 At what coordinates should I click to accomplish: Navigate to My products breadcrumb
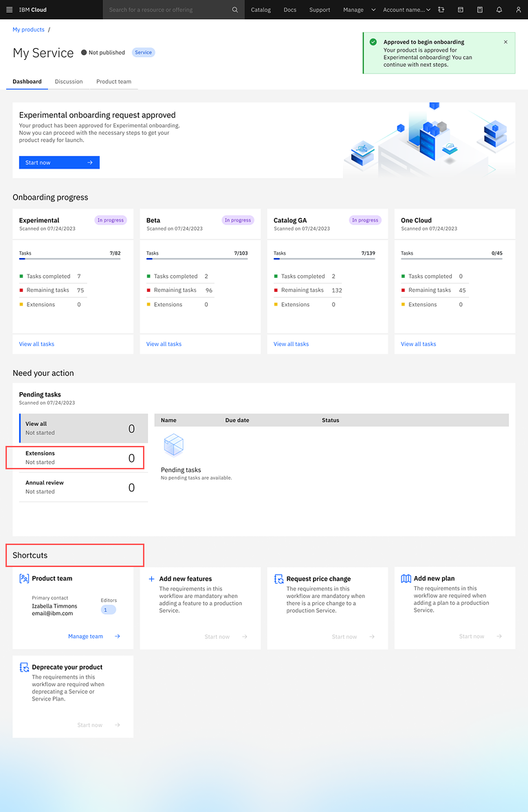pos(28,30)
